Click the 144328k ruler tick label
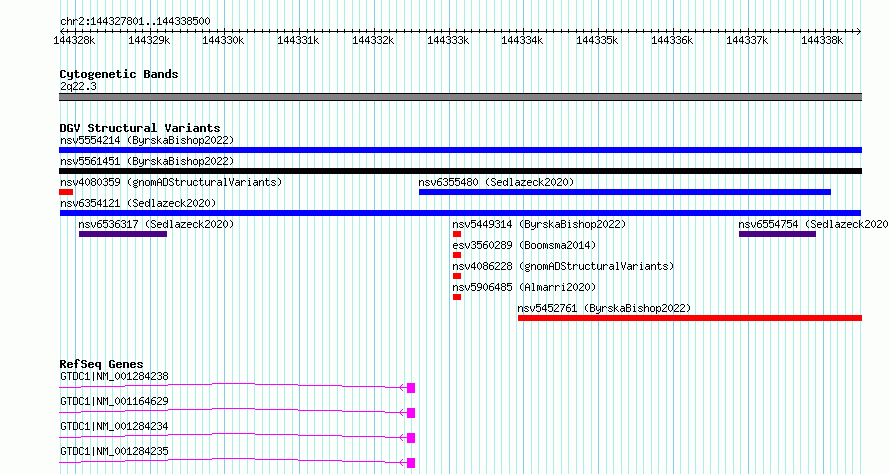Screen dimensions: 890x474 (74, 40)
